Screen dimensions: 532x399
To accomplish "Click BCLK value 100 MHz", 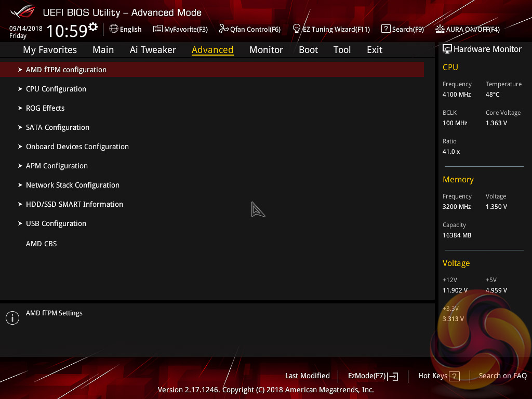I will click(x=455, y=123).
